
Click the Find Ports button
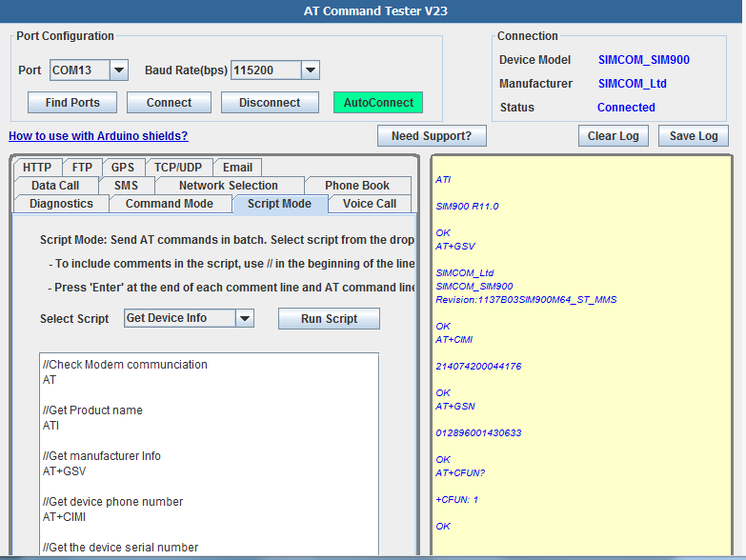point(72,103)
